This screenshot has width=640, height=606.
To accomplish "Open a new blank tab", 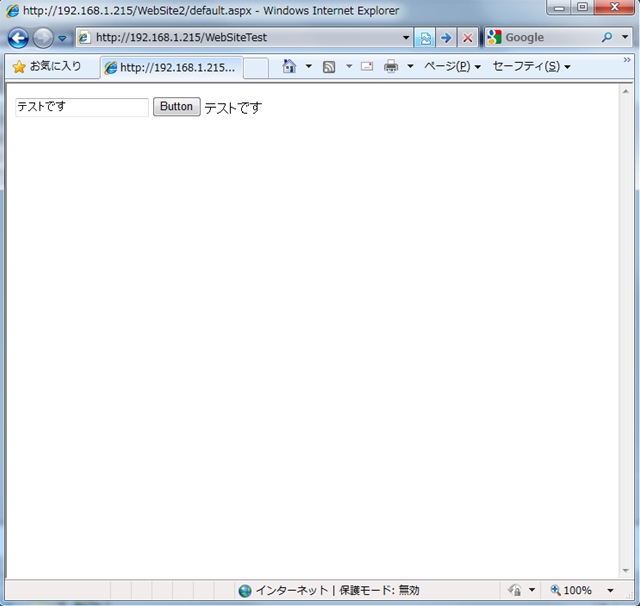I will pos(256,68).
